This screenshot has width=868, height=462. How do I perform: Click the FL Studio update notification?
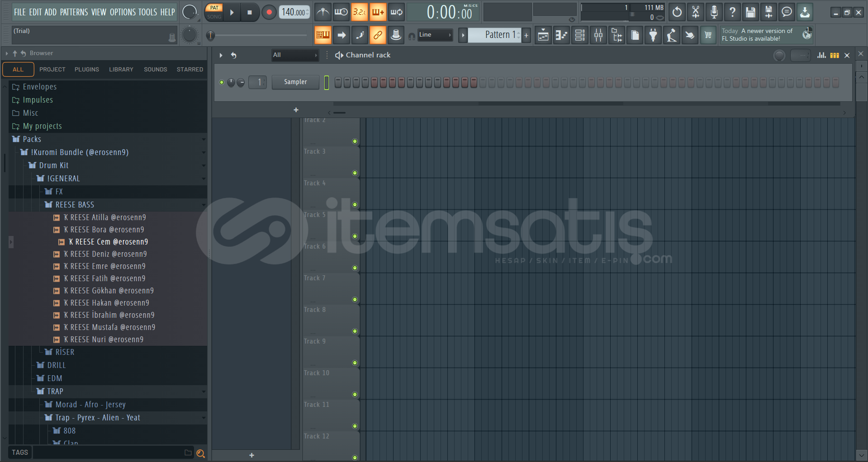click(x=757, y=35)
